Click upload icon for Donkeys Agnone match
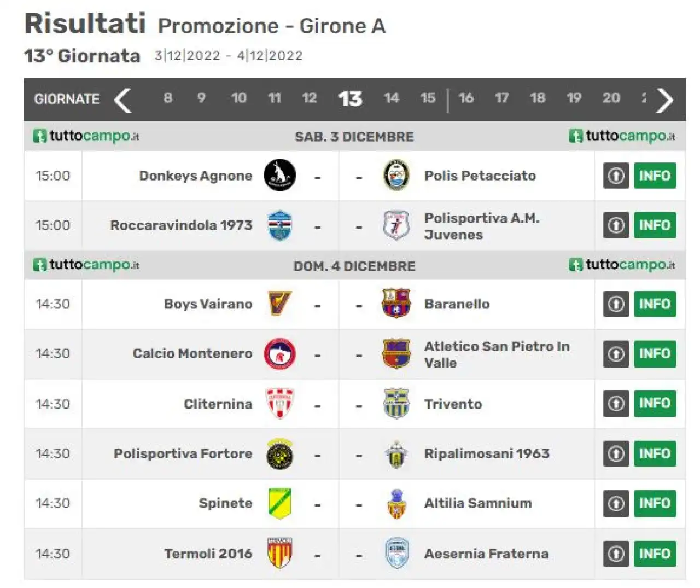This screenshot has height=588, width=700. pos(616,176)
